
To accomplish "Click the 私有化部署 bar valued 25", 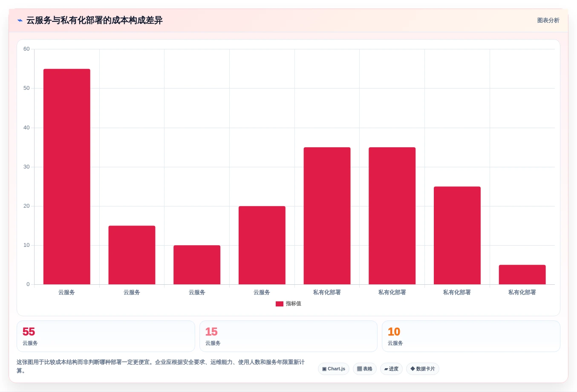I will (x=457, y=235).
